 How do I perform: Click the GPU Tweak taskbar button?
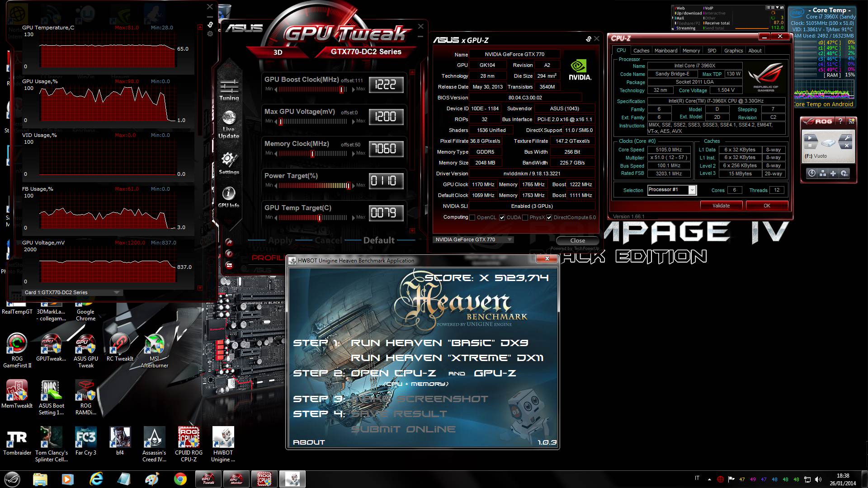pyautogui.click(x=208, y=479)
